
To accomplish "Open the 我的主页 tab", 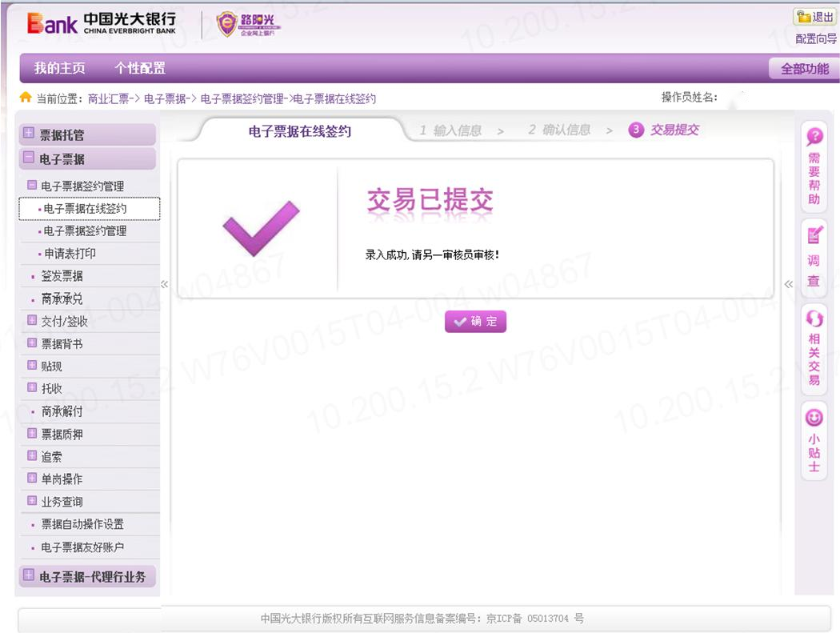I will tap(59, 68).
